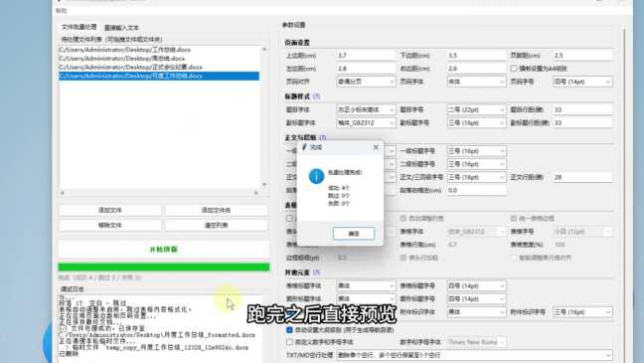644x363 pixels.
Task: Click the 左边距(cm) field showing 2.8
Action: [x=366, y=69]
